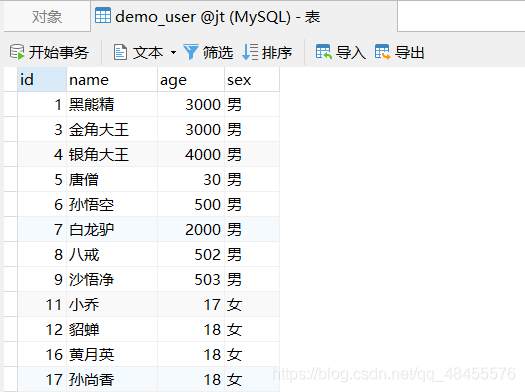Click the name cell 黑熊精
The width and height of the screenshot is (525, 392).
[112, 104]
